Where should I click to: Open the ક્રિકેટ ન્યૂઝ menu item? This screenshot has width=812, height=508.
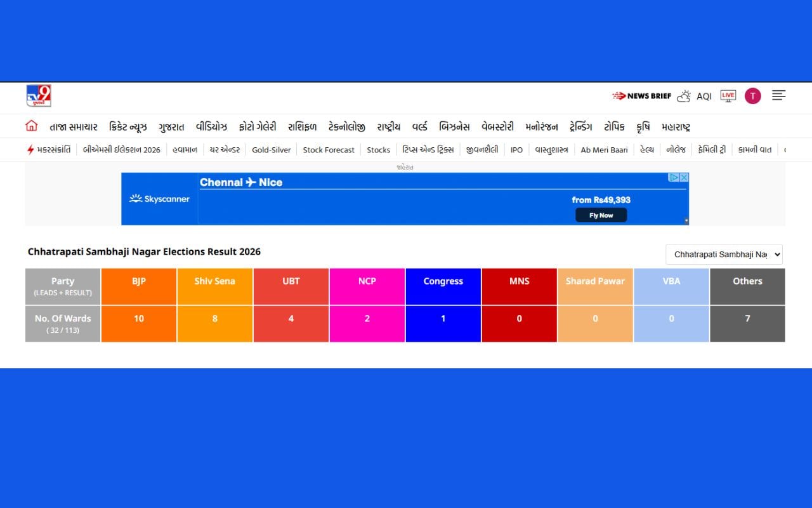click(128, 126)
